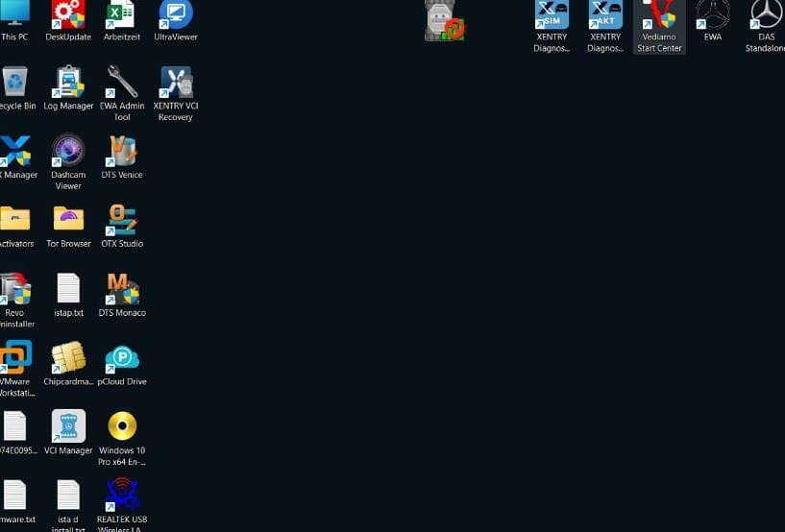Image resolution: width=785 pixels, height=532 pixels.
Task: Launch OTX Studio
Action: 122,227
